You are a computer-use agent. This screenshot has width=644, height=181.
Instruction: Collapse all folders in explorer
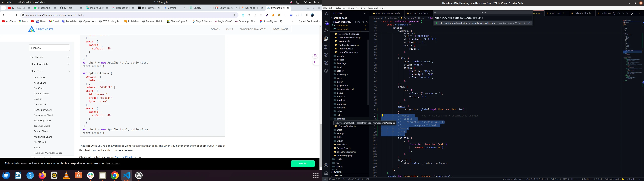pyautogui.click(x=366, y=22)
